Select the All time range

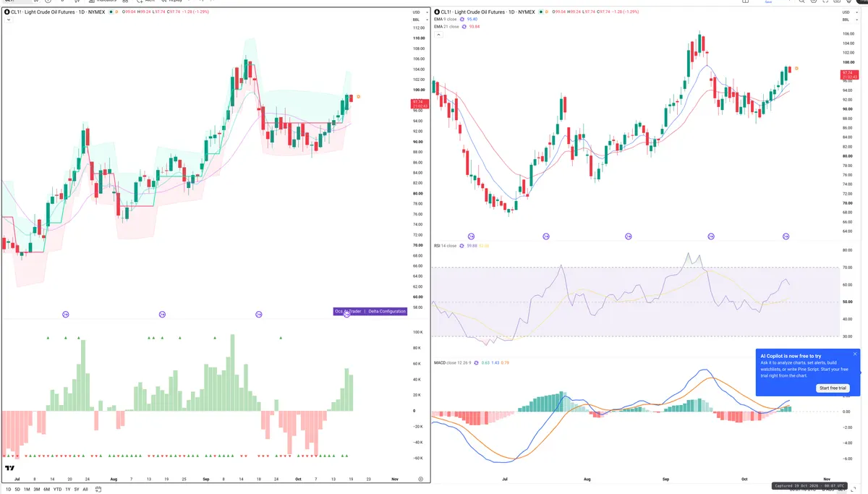coord(85,490)
